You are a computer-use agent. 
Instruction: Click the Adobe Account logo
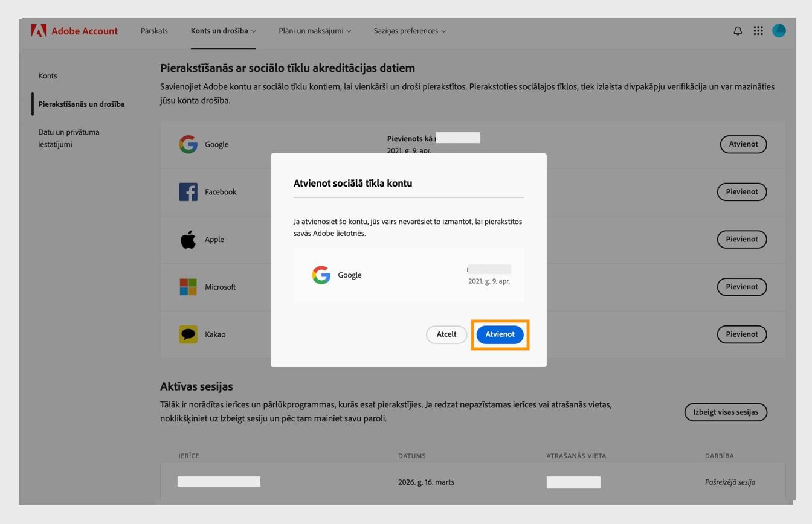[x=75, y=30]
